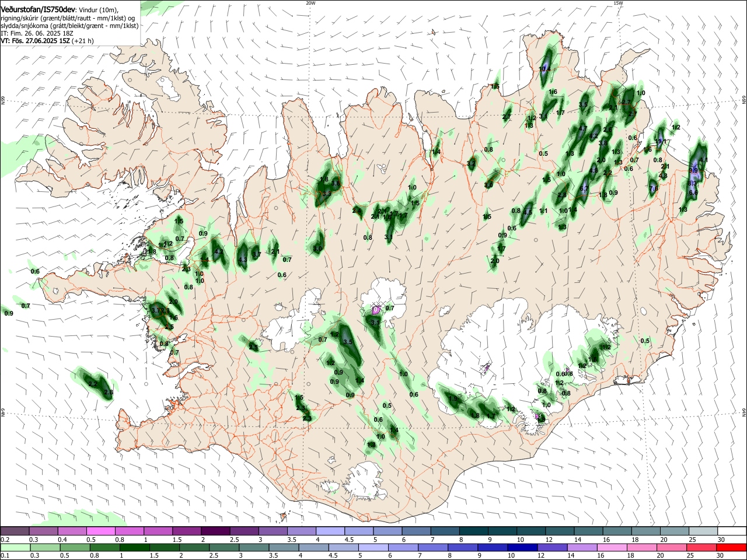Click the 9 royal blue swatch on the lower row
Image resolution: width=747 pixels, height=560 pixels.
pos(491,547)
